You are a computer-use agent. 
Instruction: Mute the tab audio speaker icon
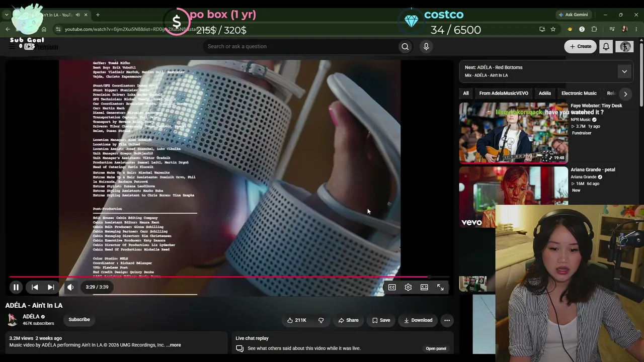(x=77, y=15)
